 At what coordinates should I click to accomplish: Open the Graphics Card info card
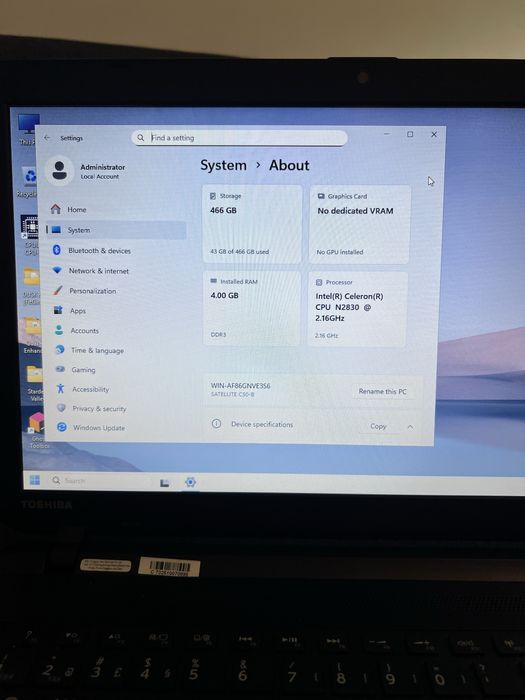coord(359,225)
